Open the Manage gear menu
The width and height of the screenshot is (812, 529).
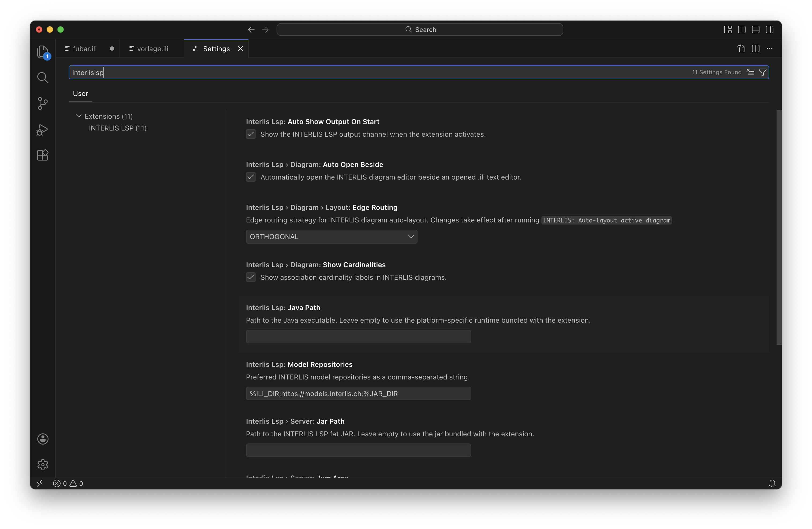[43, 464]
